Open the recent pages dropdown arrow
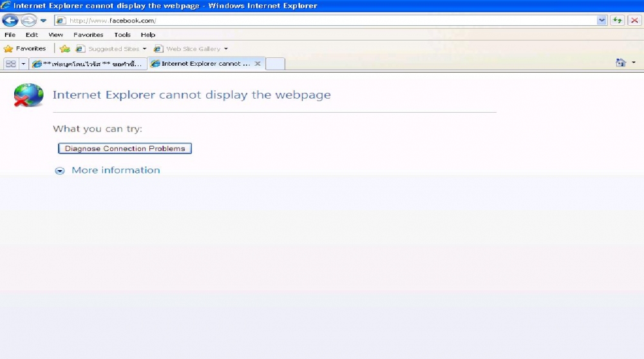Image resolution: width=644 pixels, height=359 pixels. [x=44, y=20]
